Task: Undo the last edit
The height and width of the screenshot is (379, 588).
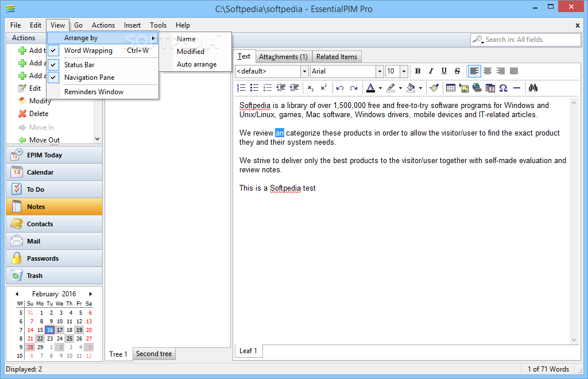Action: point(340,88)
